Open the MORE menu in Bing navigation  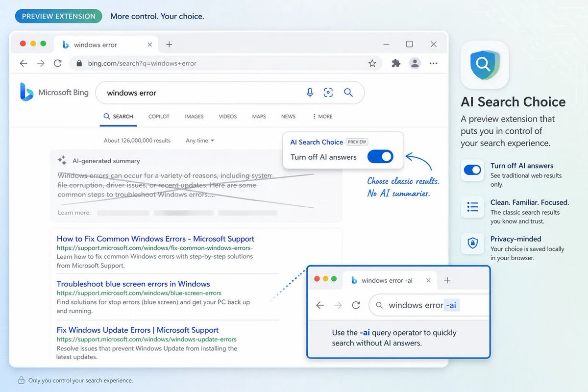tap(322, 117)
